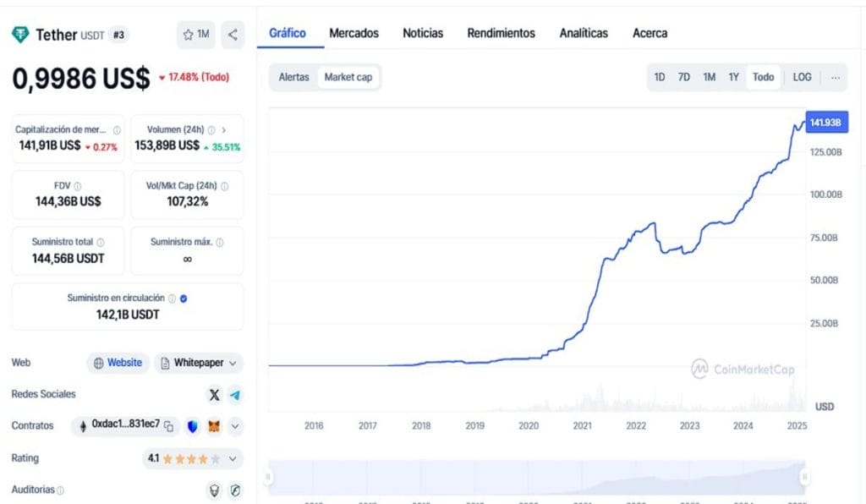Click the right handle of range slider
Image resolution: width=866 pixels, height=504 pixels.
[805, 477]
